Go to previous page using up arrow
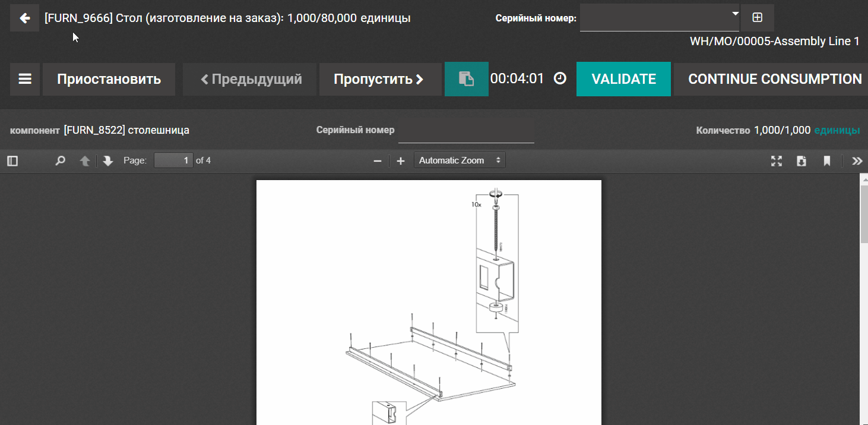The width and height of the screenshot is (868, 425). (x=84, y=160)
